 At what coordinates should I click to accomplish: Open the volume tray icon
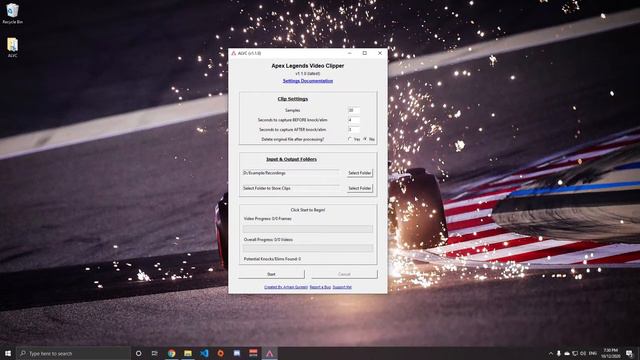[x=583, y=353]
